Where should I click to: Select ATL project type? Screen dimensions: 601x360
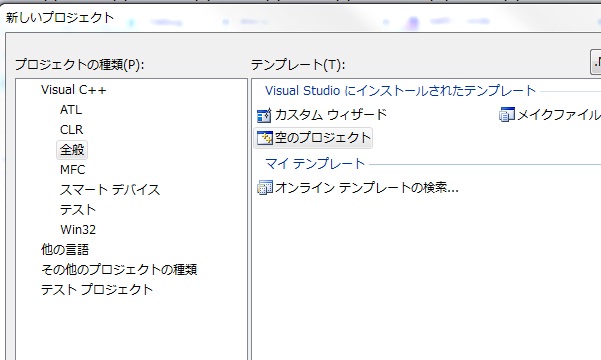click(71, 110)
